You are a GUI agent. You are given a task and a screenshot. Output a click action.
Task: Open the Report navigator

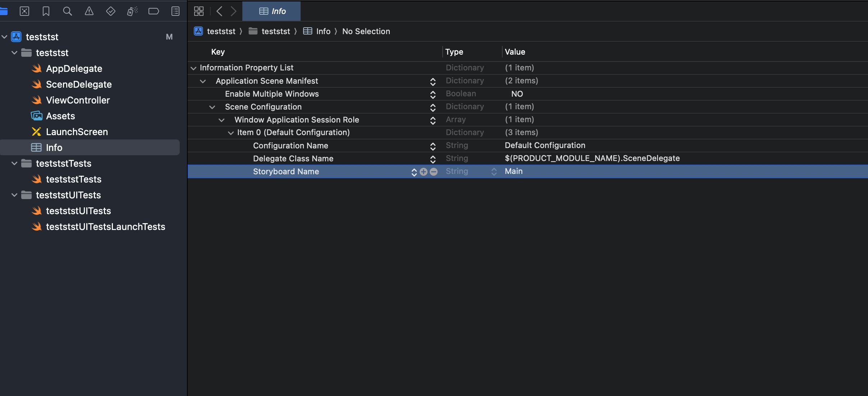(x=175, y=11)
